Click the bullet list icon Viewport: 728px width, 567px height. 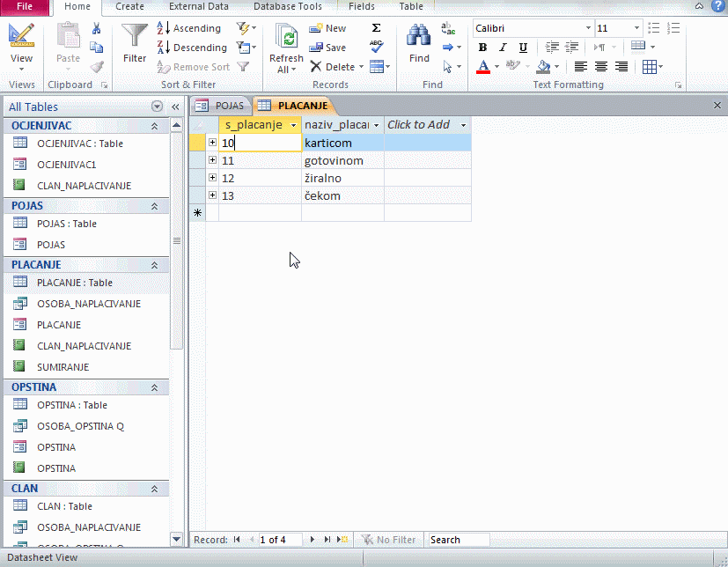point(654,28)
